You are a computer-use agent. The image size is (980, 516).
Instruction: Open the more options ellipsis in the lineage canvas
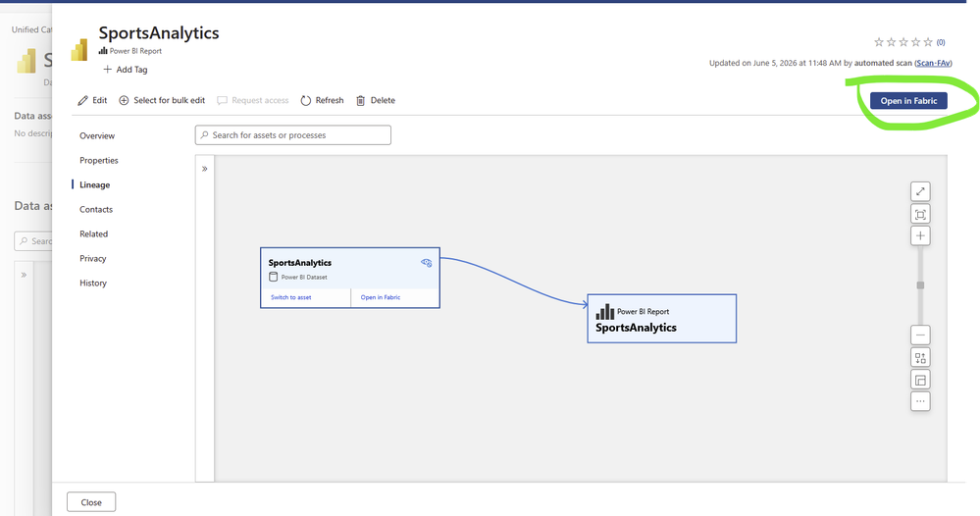point(920,401)
